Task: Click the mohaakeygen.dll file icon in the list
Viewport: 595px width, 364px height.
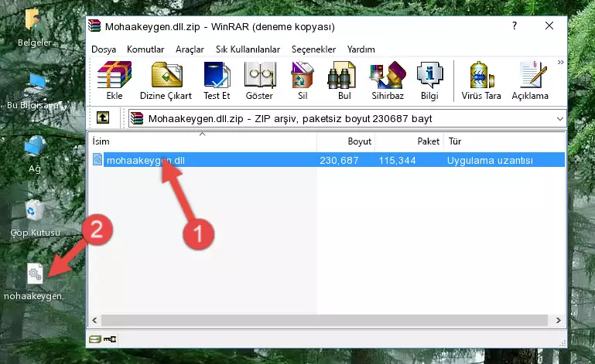Action: click(x=97, y=160)
